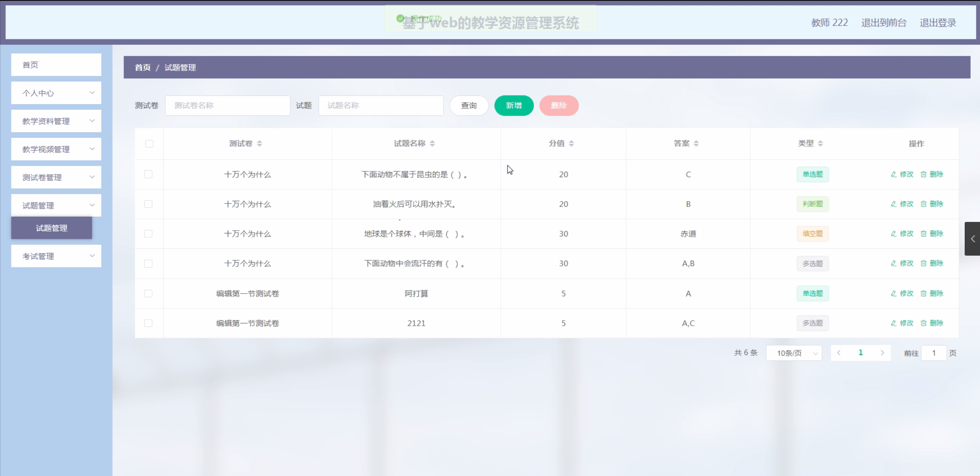Open 首页 in the left sidebar
Viewport: 980px width, 476px height.
pos(56,65)
